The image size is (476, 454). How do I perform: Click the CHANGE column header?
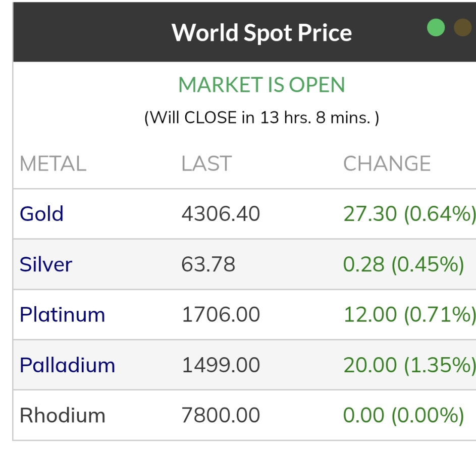click(387, 164)
